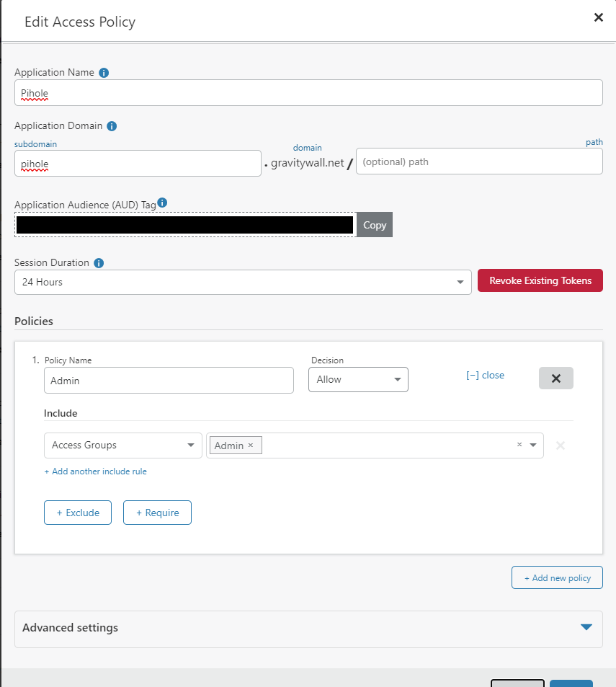Click the Require button
616x687 pixels.
tap(157, 512)
